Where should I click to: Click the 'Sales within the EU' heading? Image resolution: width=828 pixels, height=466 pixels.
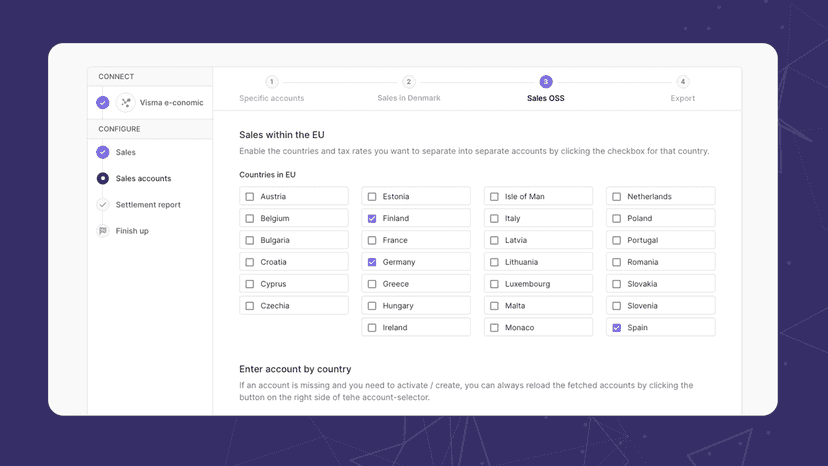coord(281,135)
